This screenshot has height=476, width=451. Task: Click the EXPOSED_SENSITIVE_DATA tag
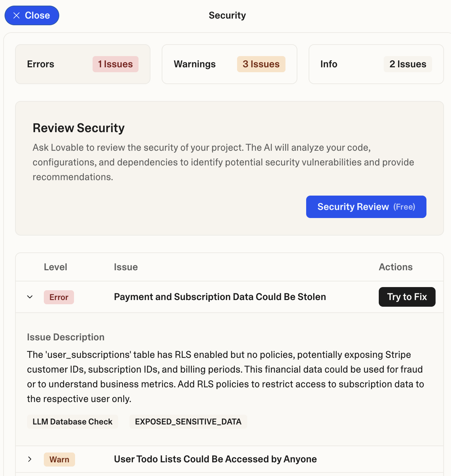pos(188,422)
